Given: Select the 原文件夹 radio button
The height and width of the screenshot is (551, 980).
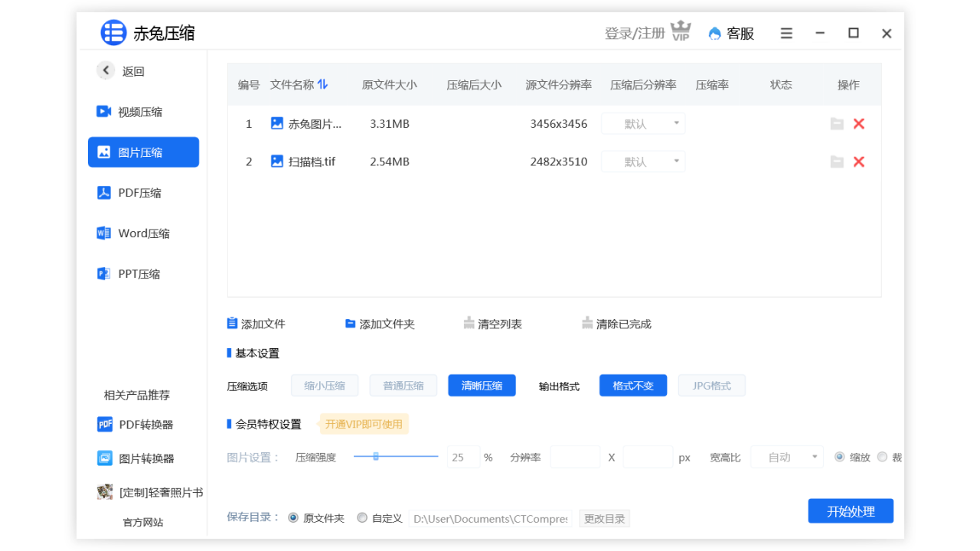Looking at the screenshot, I should (x=293, y=517).
